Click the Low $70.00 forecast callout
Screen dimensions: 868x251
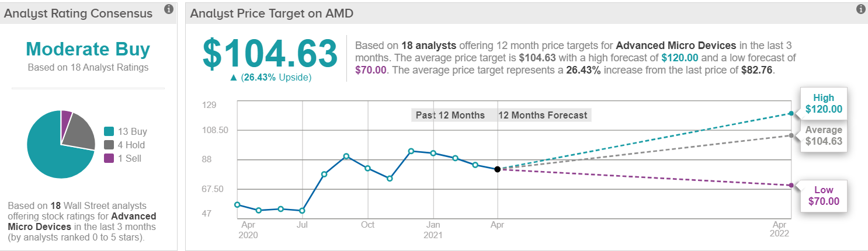(x=824, y=196)
